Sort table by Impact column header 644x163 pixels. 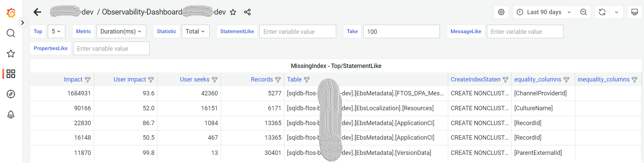tap(73, 79)
